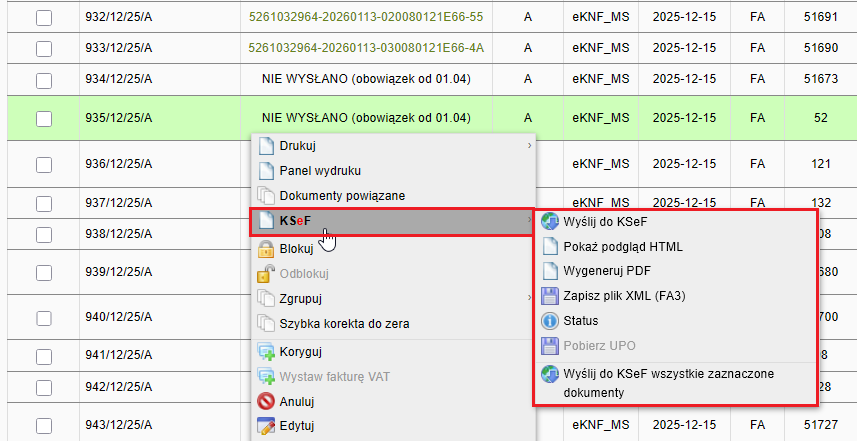
Task: Click the 934/12/25/A document number cell
Action: [x=118, y=78]
